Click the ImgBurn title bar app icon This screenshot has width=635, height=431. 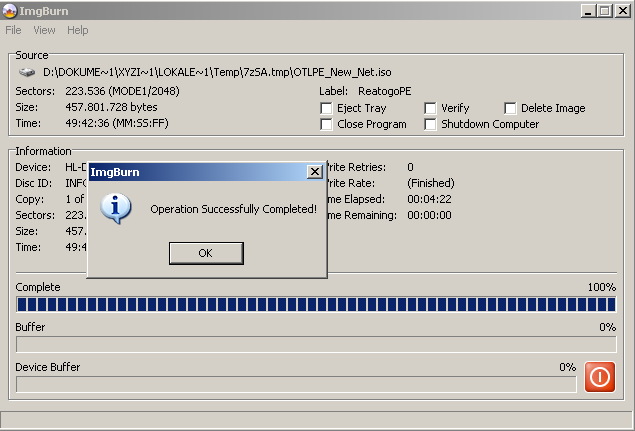(x=9, y=11)
